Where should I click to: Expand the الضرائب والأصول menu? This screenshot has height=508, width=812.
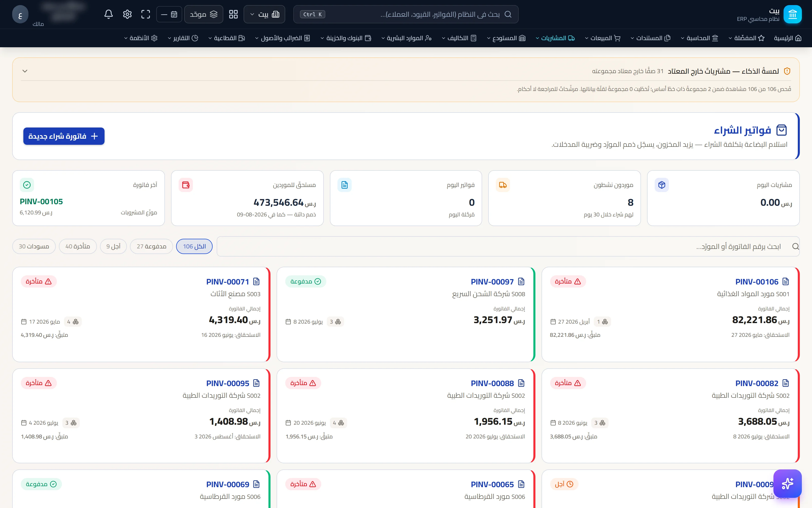pyautogui.click(x=282, y=38)
